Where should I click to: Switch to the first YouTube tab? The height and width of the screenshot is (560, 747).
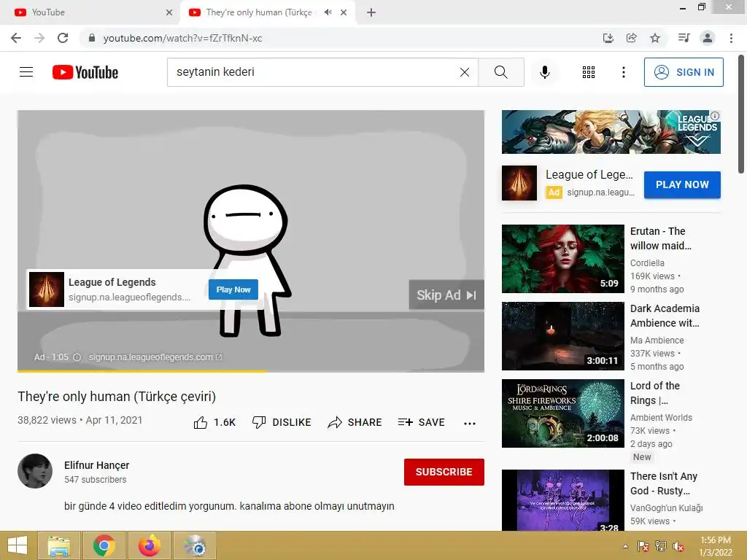pyautogui.click(x=90, y=12)
